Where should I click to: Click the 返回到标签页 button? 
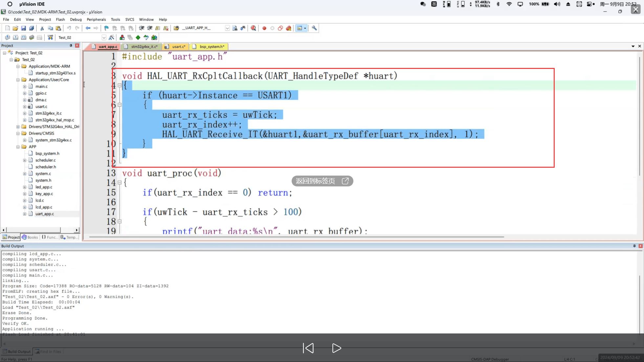(x=322, y=181)
